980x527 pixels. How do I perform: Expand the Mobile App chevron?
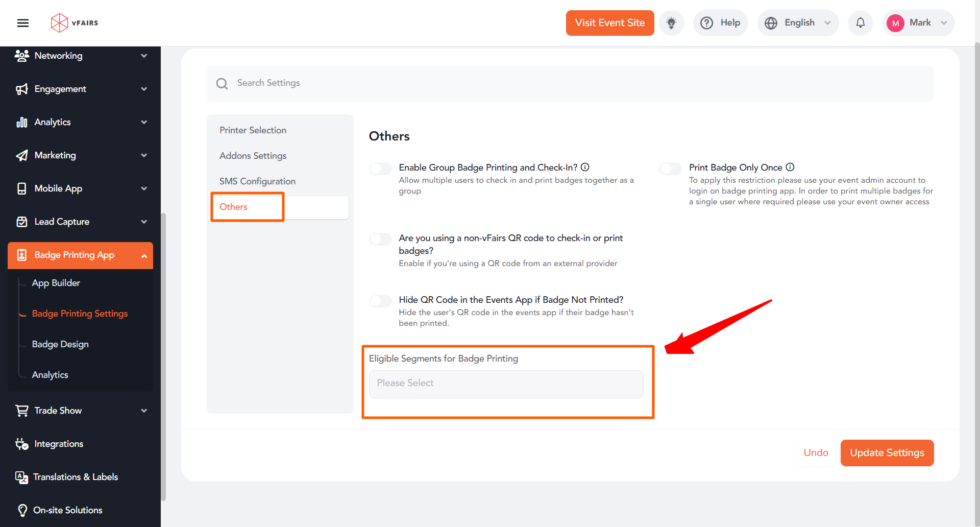tap(144, 188)
